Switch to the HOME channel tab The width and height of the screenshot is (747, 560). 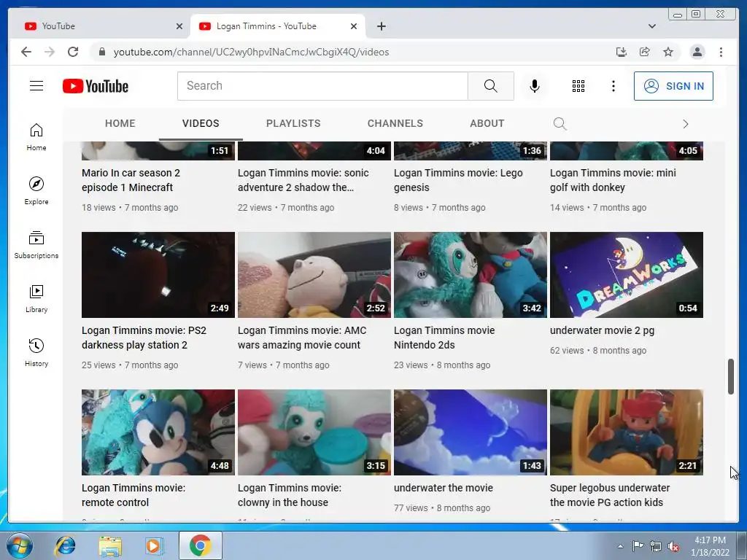[x=120, y=123]
